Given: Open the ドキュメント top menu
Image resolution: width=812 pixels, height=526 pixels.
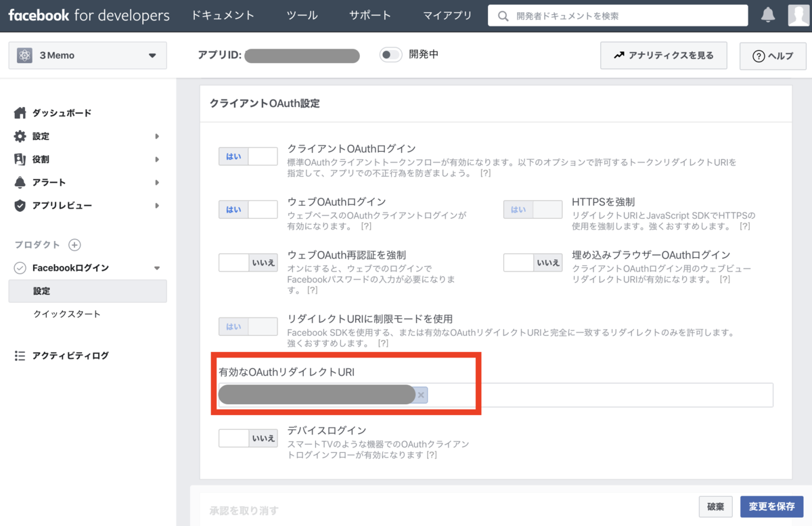Looking at the screenshot, I should pyautogui.click(x=223, y=16).
